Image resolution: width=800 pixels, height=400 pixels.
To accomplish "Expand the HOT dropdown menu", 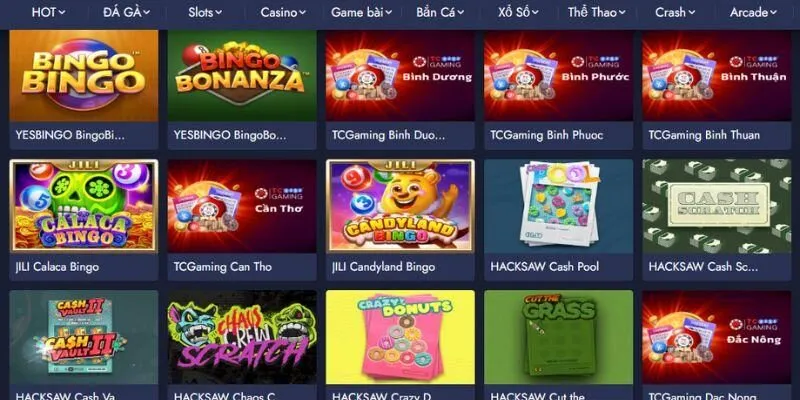I will pyautogui.click(x=48, y=13).
